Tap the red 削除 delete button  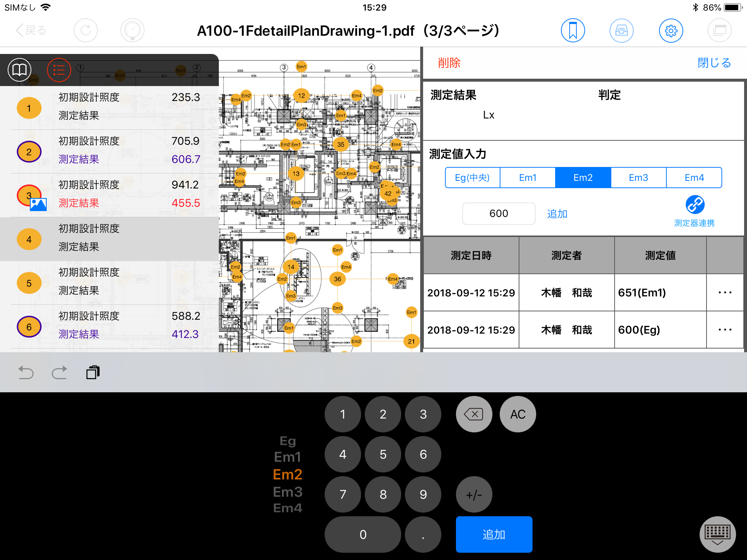pyautogui.click(x=449, y=63)
